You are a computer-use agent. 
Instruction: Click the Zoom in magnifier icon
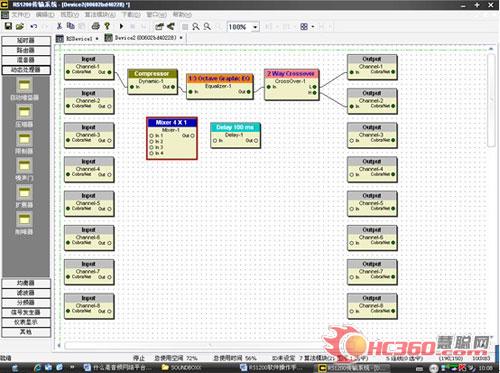pos(196,26)
